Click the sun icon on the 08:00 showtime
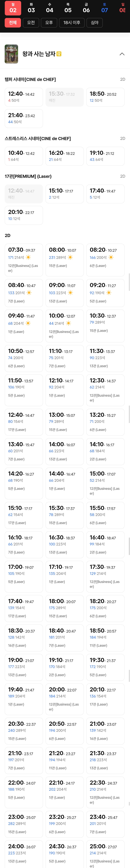 tap(70, 257)
